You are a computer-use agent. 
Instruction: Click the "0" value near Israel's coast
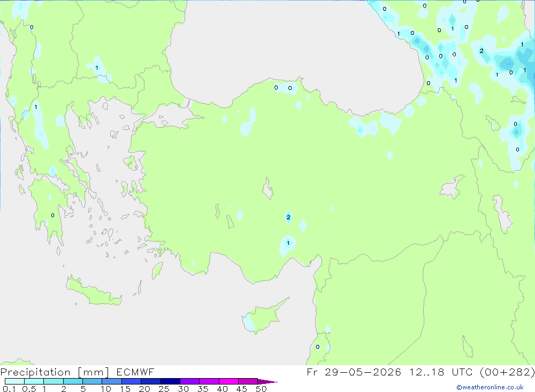pos(318,347)
